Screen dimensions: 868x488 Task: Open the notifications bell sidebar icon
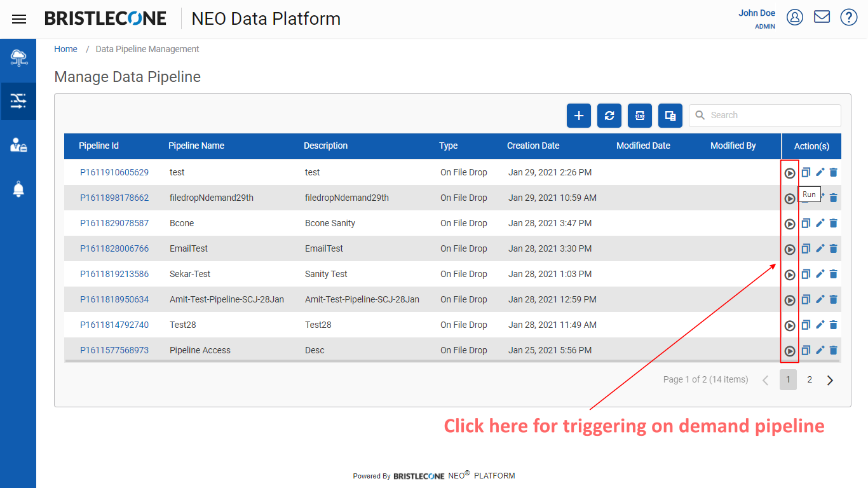click(x=18, y=189)
